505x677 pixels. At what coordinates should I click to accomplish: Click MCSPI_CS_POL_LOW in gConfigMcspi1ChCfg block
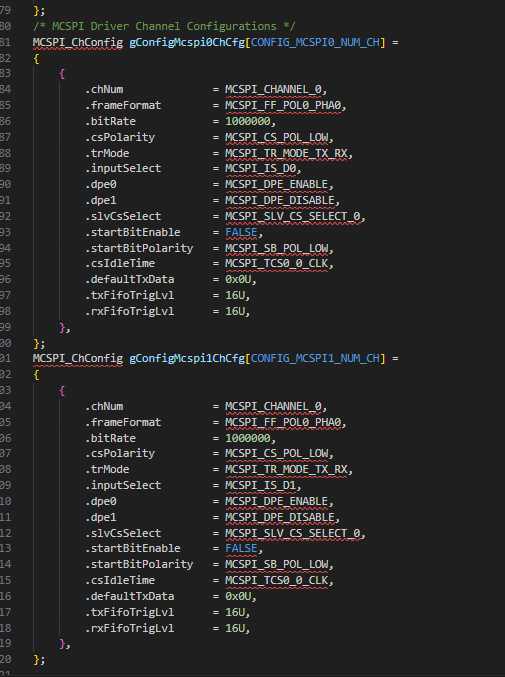pyautogui.click(x=277, y=453)
